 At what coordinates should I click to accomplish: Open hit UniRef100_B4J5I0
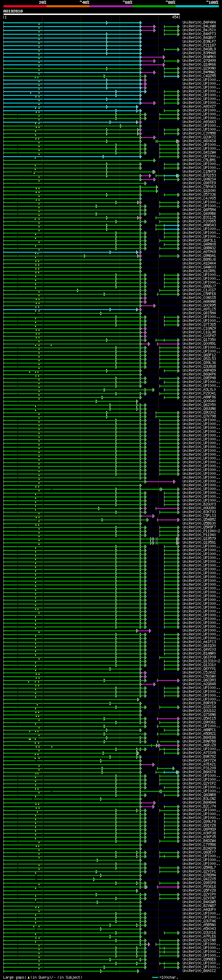[199, 30]
